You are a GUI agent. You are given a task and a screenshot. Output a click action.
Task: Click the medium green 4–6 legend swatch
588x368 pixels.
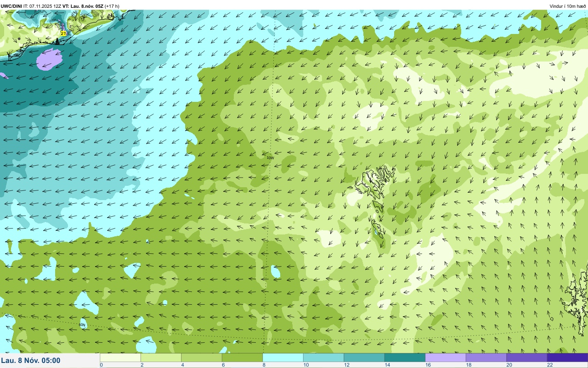tap(202, 357)
